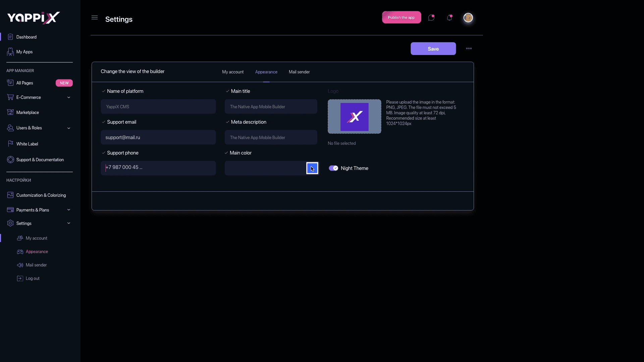
Task: Open the chat messages icon
Action: coord(431,18)
